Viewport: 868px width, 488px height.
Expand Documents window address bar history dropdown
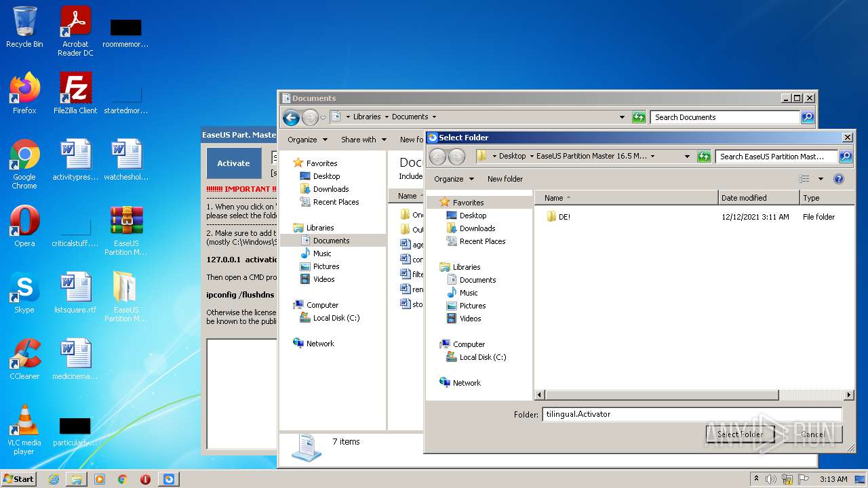pos(622,117)
